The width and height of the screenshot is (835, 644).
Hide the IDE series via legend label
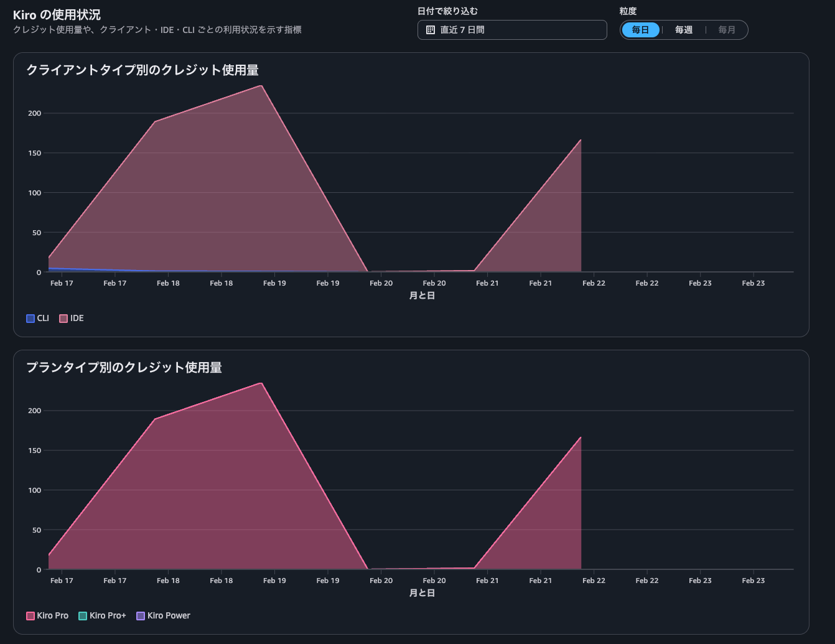point(77,318)
